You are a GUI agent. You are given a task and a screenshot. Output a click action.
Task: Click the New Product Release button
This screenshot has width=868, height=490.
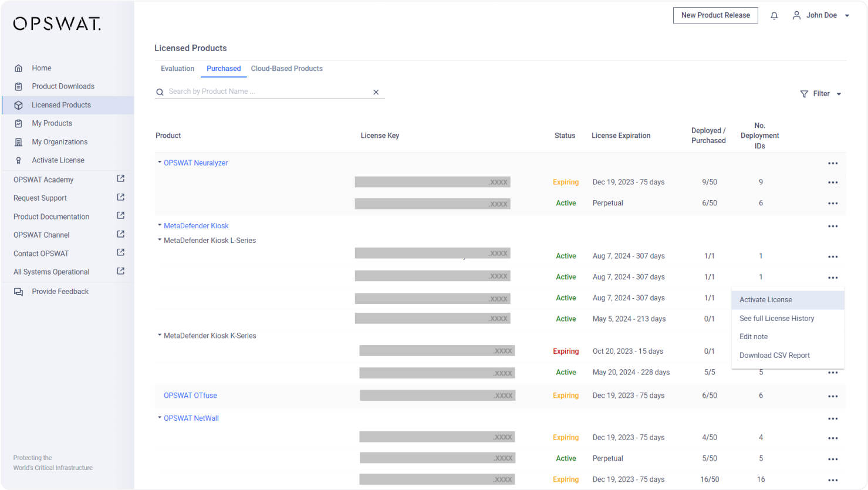[x=715, y=15]
